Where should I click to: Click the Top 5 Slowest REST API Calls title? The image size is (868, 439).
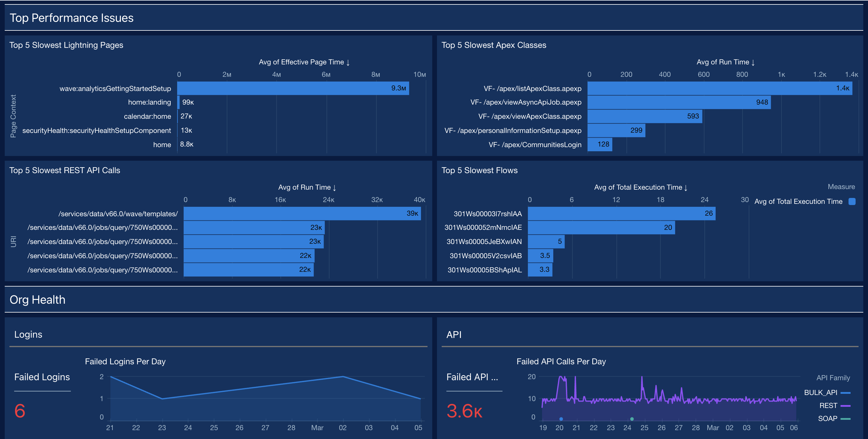point(65,170)
